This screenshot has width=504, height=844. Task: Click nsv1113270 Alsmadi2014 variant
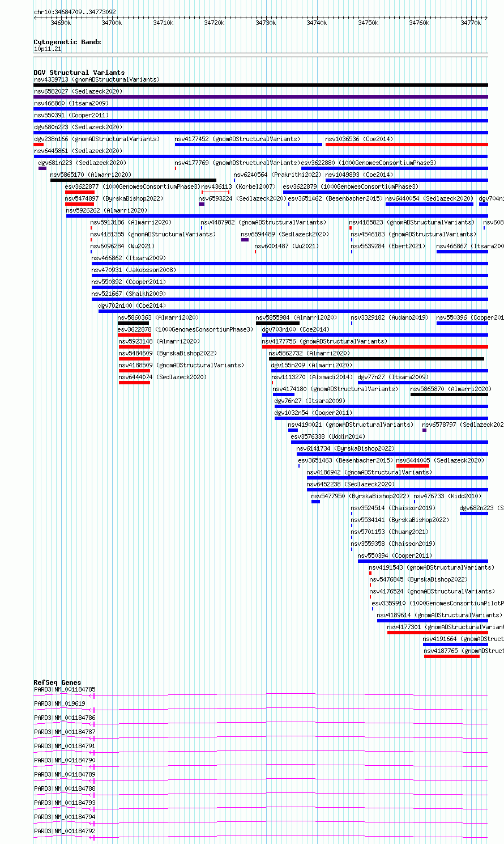click(312, 377)
